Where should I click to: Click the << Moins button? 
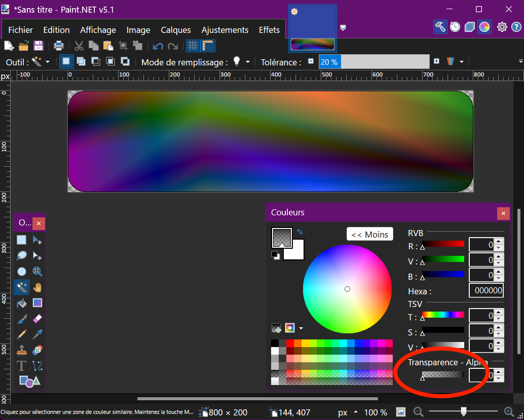pos(370,234)
